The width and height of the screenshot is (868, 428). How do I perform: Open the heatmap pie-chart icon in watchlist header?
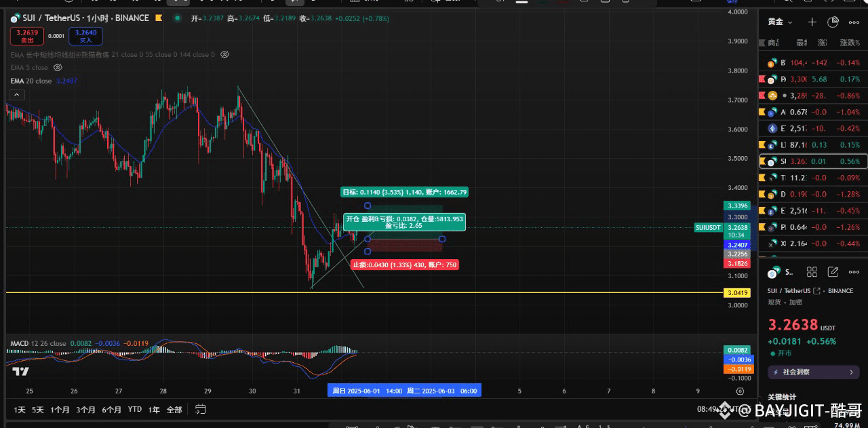coord(833,22)
